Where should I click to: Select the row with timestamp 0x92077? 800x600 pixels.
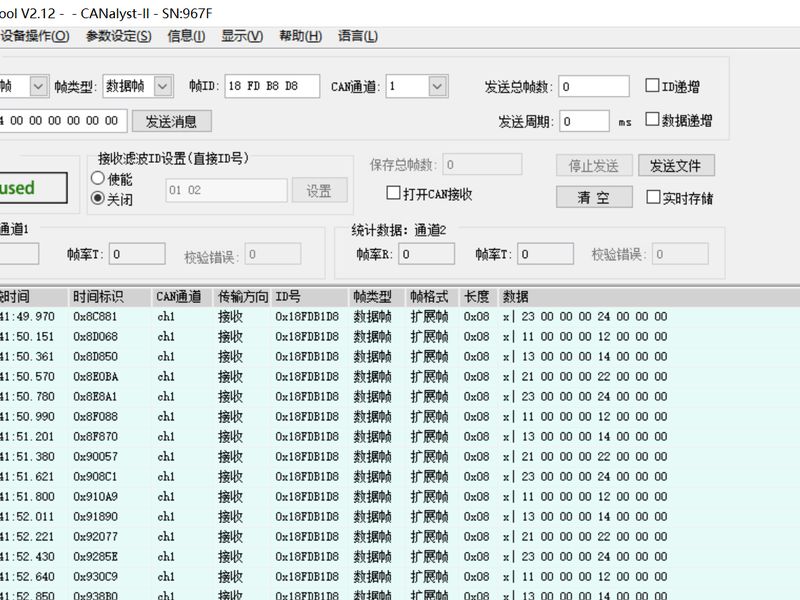pos(400,537)
